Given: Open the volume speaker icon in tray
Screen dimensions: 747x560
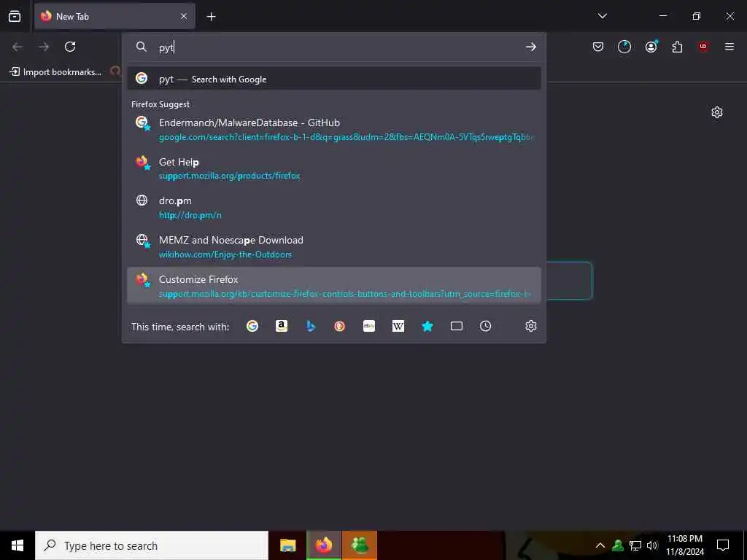Looking at the screenshot, I should [x=652, y=545].
